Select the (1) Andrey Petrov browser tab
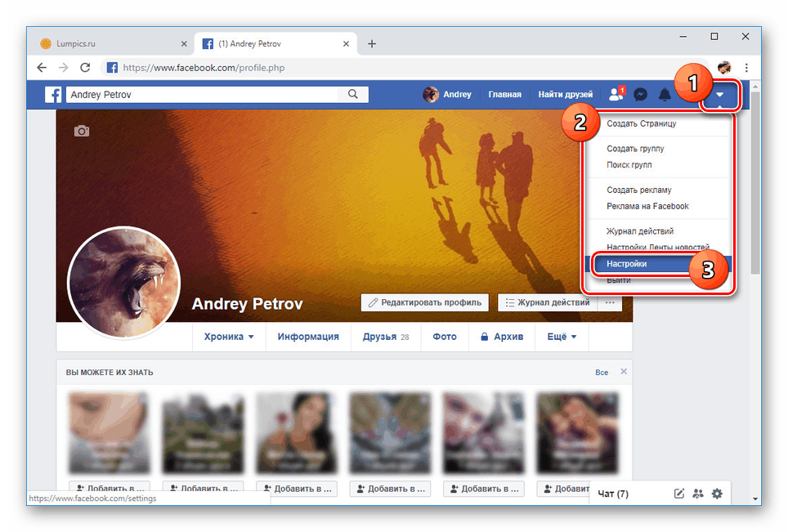 (x=276, y=43)
